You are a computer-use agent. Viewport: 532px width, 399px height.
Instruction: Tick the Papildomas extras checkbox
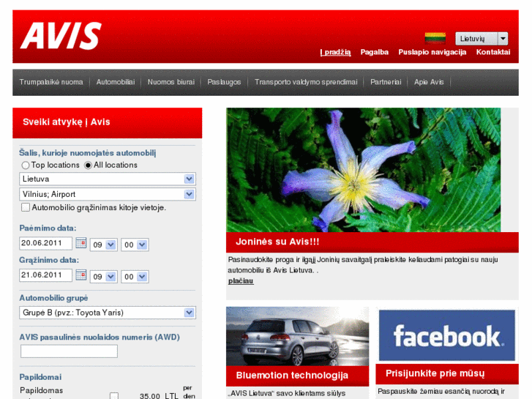coord(114,395)
